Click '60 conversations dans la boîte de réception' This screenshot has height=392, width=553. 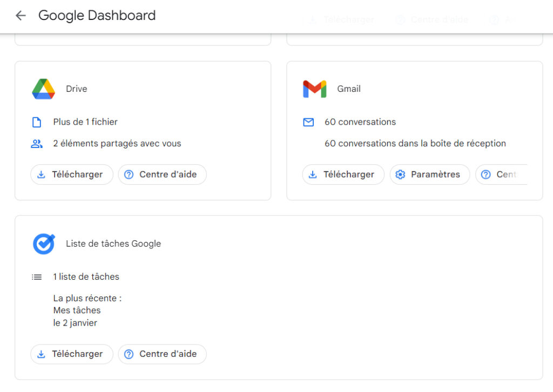pos(415,144)
